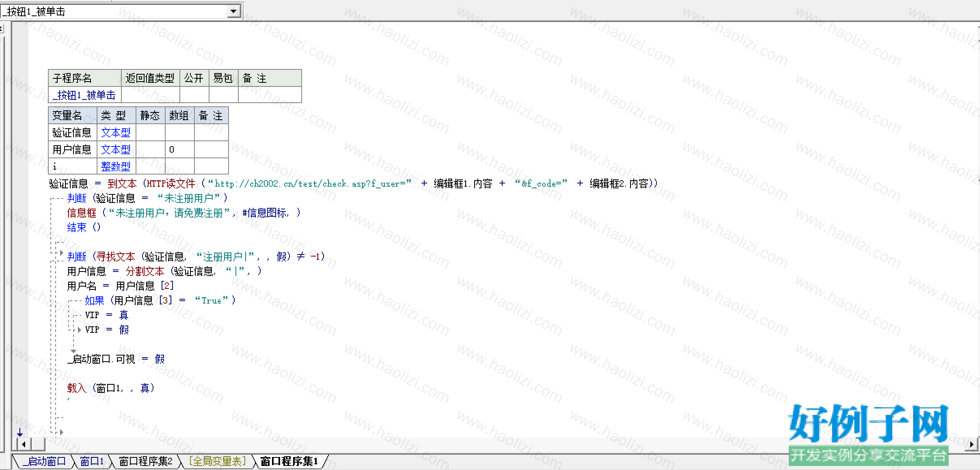Click the “注册用户|” string literal
Viewport: 980px width, 470px height.
pyautogui.click(x=225, y=257)
